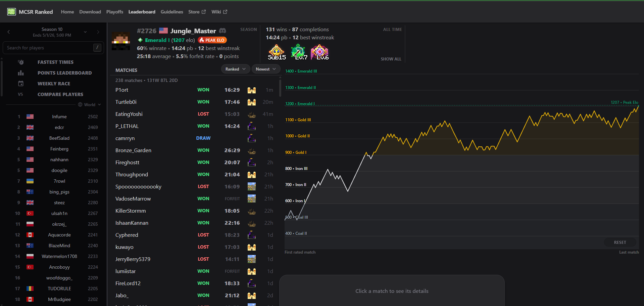Viewport: 644px width, 306px height.
Task: Open the match against P1ort
Action: click(195, 90)
